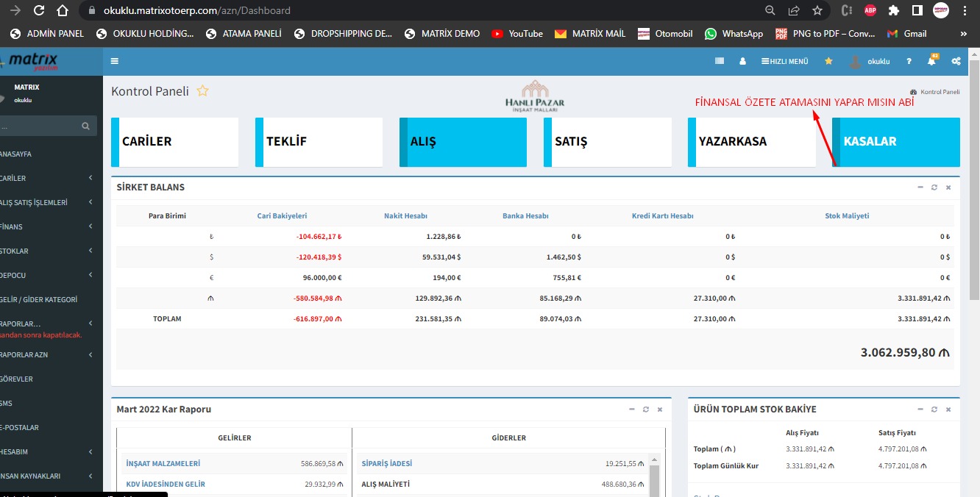This screenshot has width=980, height=497.
Task: Click the yellow star in top bar
Action: (828, 62)
